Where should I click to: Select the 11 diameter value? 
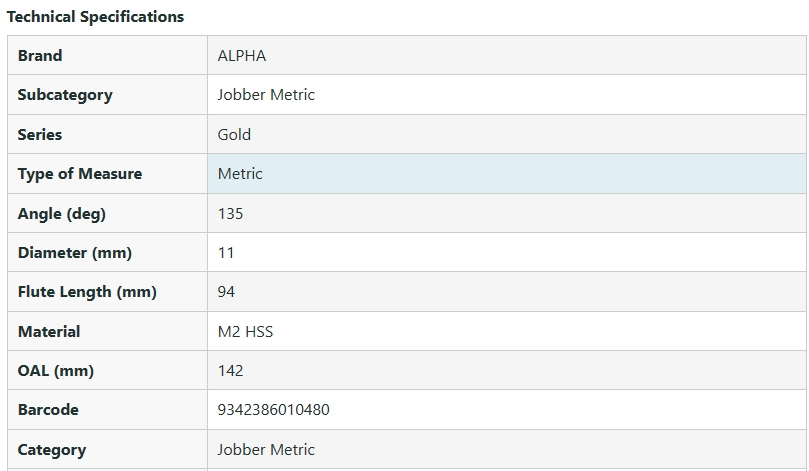point(226,253)
